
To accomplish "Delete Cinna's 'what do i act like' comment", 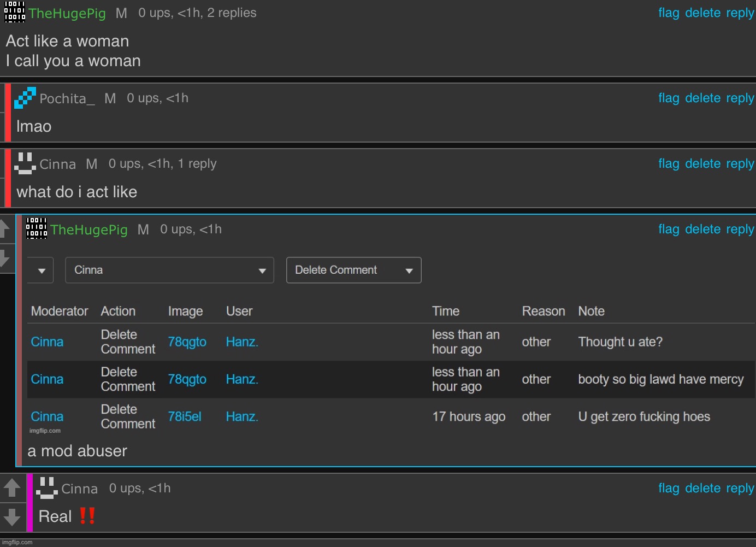I will click(x=703, y=163).
